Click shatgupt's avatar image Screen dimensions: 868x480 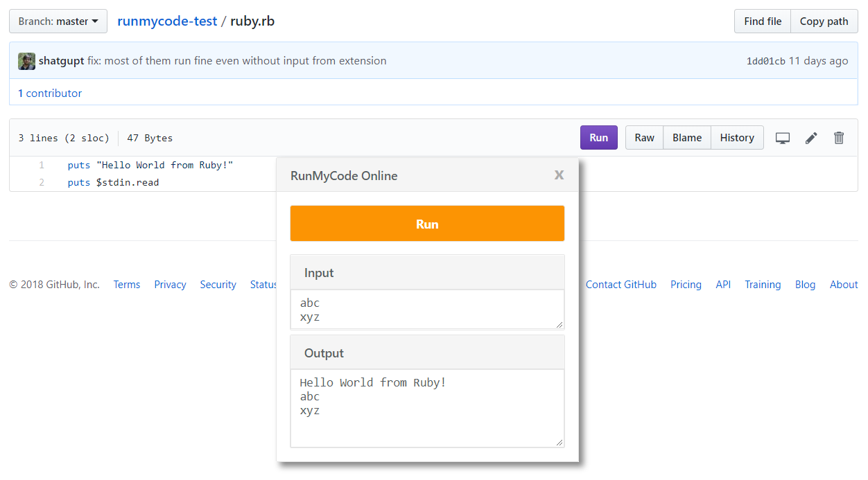pyautogui.click(x=26, y=61)
